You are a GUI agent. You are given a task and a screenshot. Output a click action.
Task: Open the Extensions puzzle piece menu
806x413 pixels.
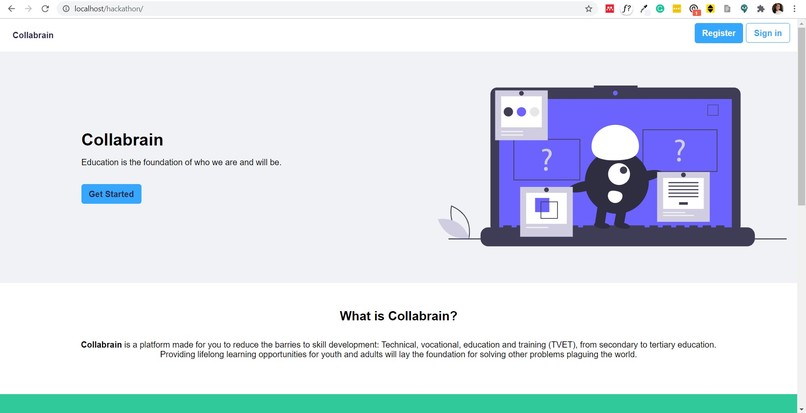[x=761, y=9]
